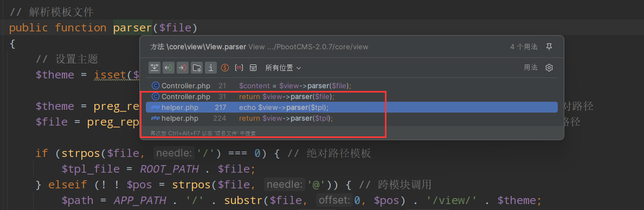
Task: Select helper.php line 224 usage
Action: [352, 119]
